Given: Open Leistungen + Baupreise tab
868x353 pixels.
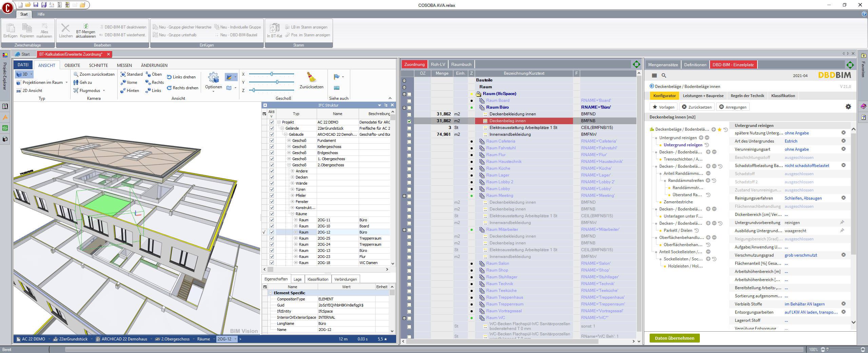Looking at the screenshot, I should 703,96.
